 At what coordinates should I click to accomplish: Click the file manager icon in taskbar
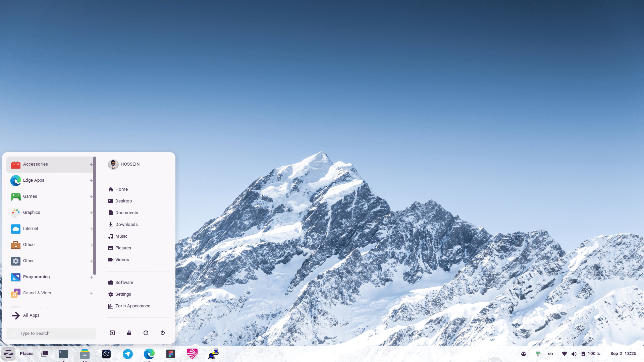pyautogui.click(x=85, y=354)
